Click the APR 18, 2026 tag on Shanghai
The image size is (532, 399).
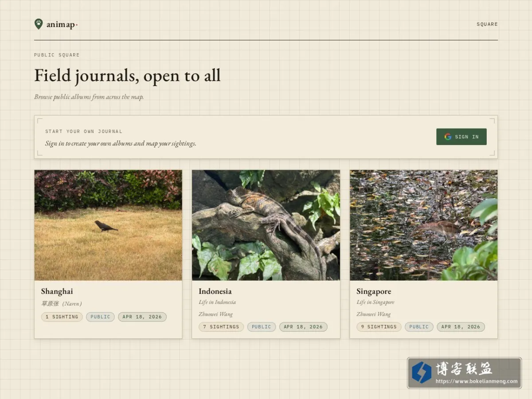pyautogui.click(x=142, y=317)
